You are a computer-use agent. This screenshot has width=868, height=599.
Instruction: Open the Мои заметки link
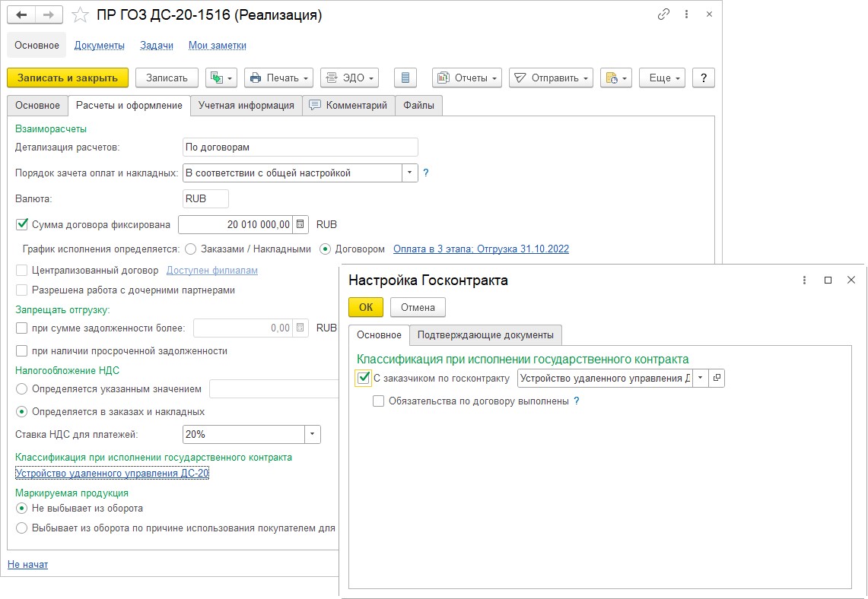click(218, 46)
